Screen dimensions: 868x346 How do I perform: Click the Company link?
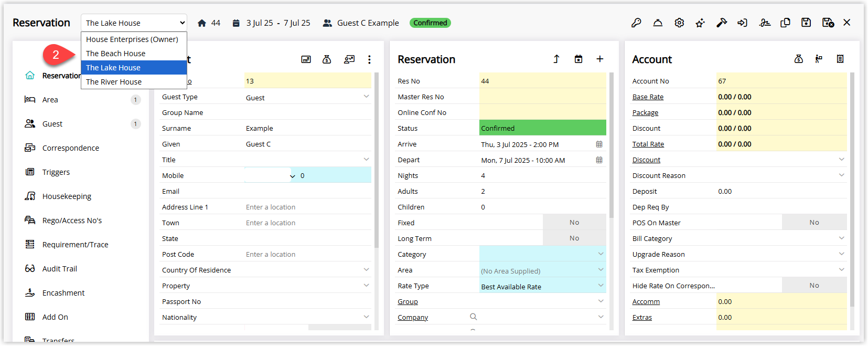[x=413, y=318]
